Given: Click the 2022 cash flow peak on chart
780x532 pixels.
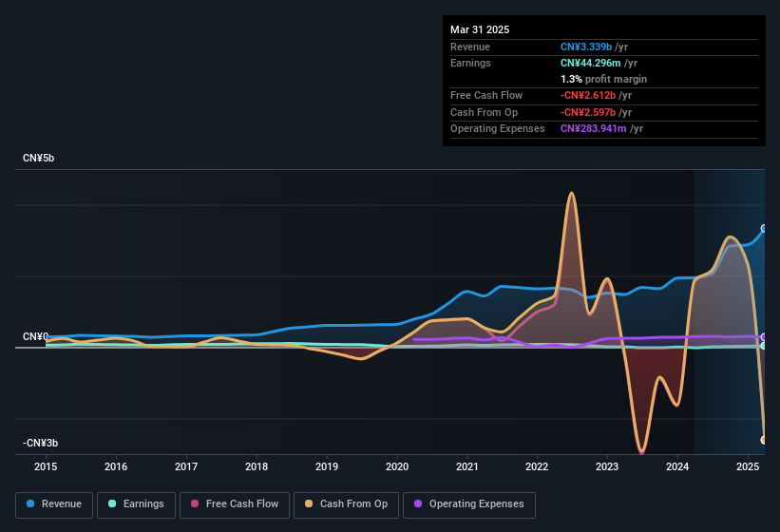Looking at the screenshot, I should (572, 193).
